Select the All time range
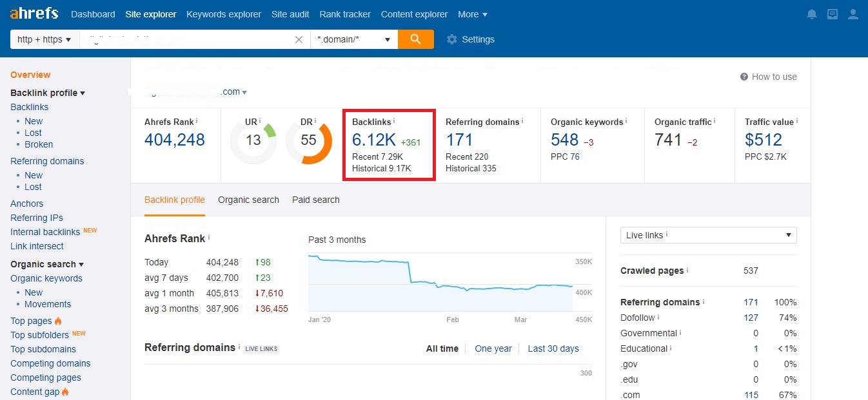The image size is (868, 400). [442, 348]
